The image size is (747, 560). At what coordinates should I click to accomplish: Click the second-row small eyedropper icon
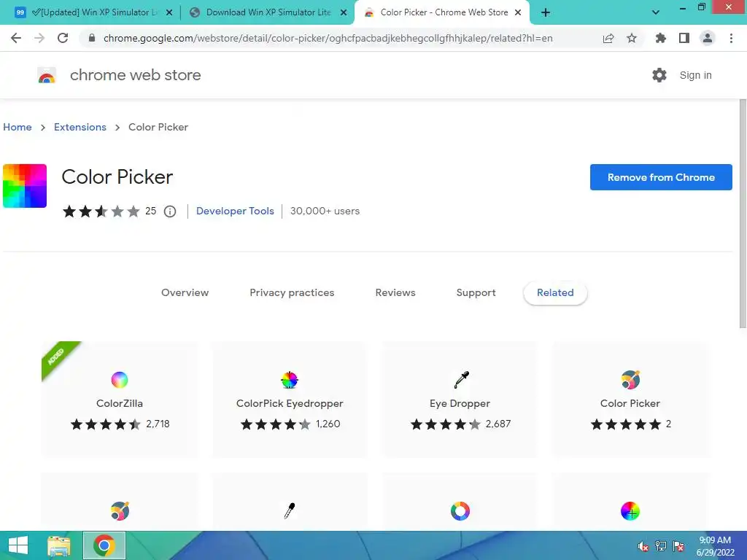(x=290, y=511)
